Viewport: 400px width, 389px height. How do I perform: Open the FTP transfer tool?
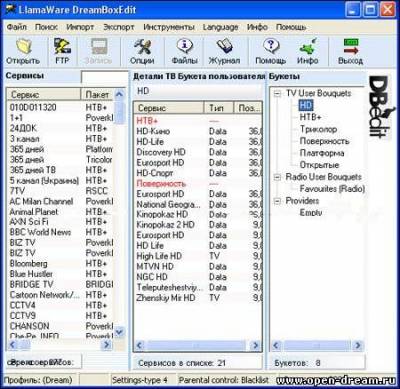pos(62,46)
